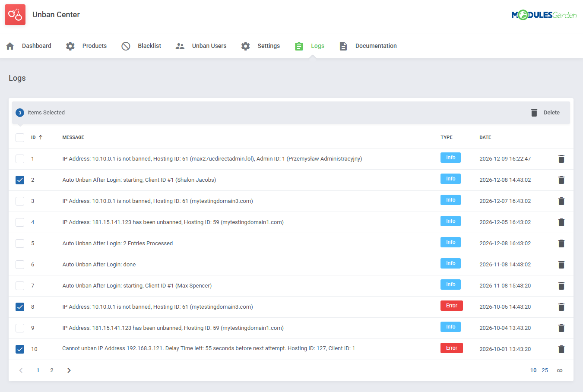Show all entries via the infinity icon
583x392 pixels.
560,370
